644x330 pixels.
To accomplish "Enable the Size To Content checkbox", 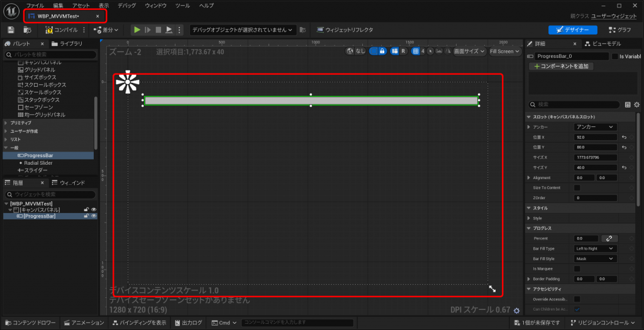I will (x=577, y=188).
